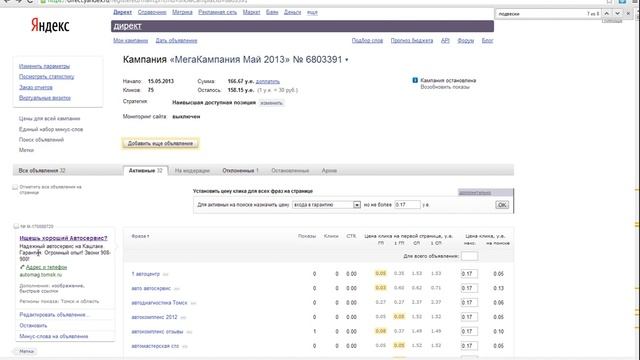Screen dimensions: 640x360
Task: Click the price input for 'автоцентр' row
Action: pyautogui.click(x=469, y=274)
